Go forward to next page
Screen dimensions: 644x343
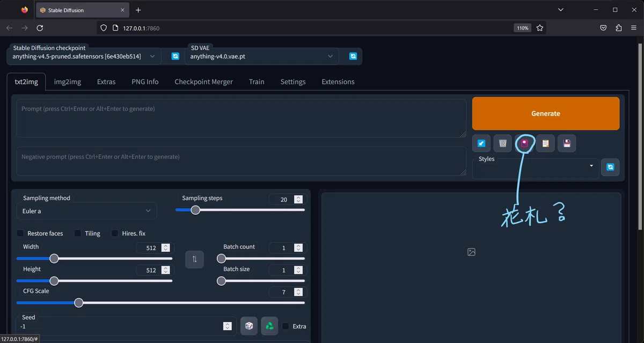coord(24,28)
